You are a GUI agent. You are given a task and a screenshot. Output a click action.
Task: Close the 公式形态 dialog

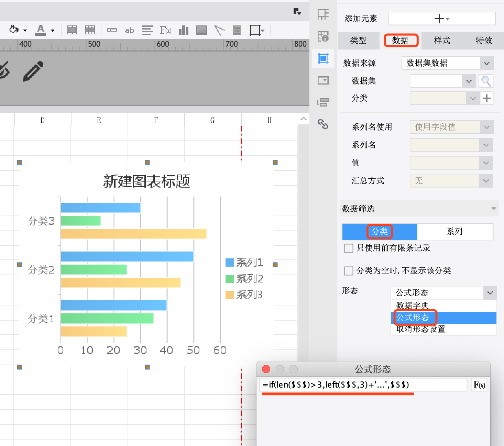click(x=266, y=369)
